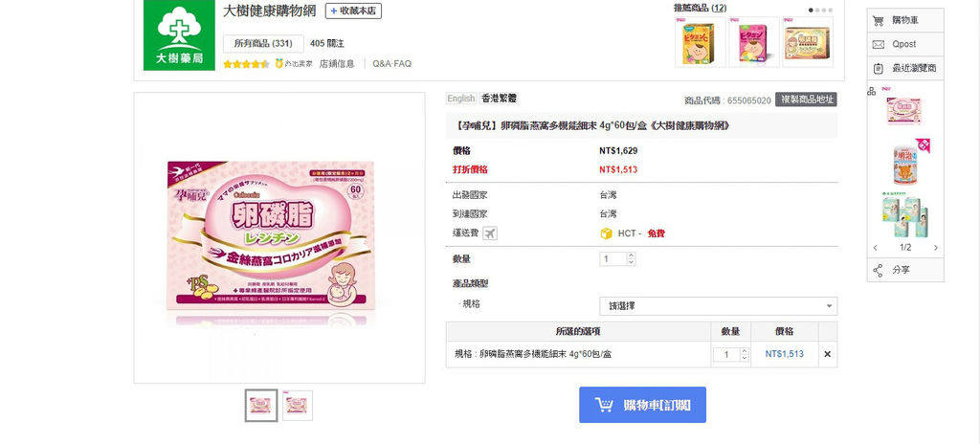Open the 規格 請選擇 dropdown
The image size is (980, 444).
[718, 306]
